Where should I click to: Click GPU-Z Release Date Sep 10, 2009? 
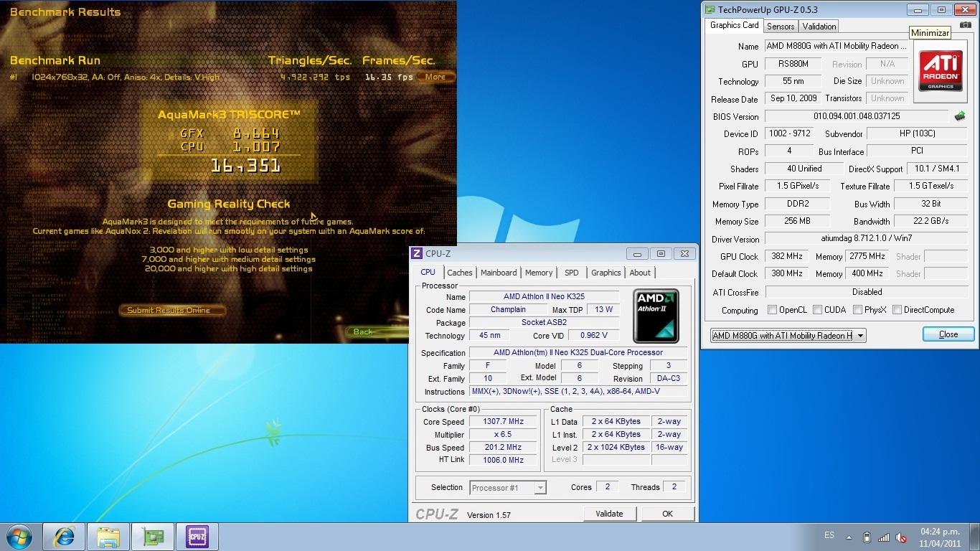[793, 98]
